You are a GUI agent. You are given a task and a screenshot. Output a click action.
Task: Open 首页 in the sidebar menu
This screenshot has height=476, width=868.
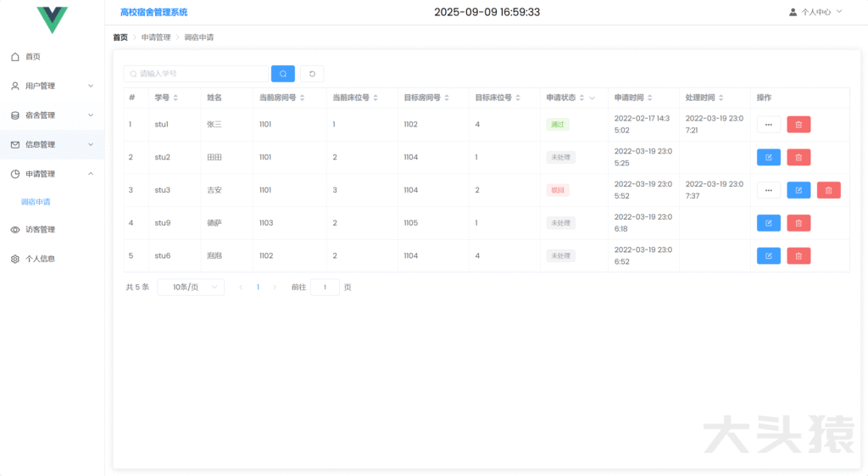point(52,57)
